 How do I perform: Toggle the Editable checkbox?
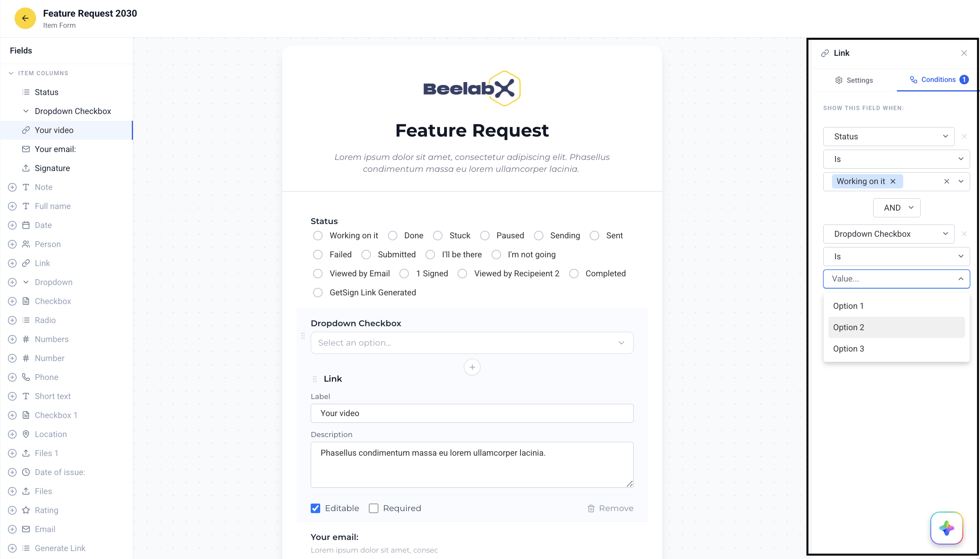coord(315,508)
